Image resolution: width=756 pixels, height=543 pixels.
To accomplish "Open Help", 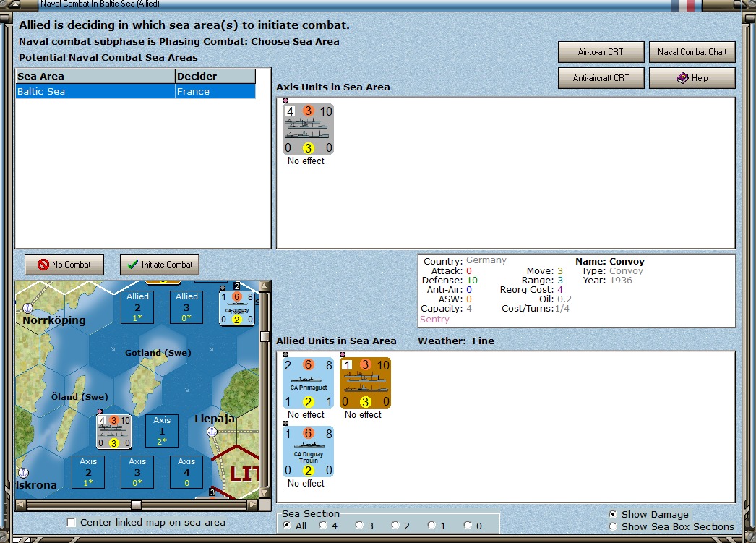I will pyautogui.click(x=692, y=77).
